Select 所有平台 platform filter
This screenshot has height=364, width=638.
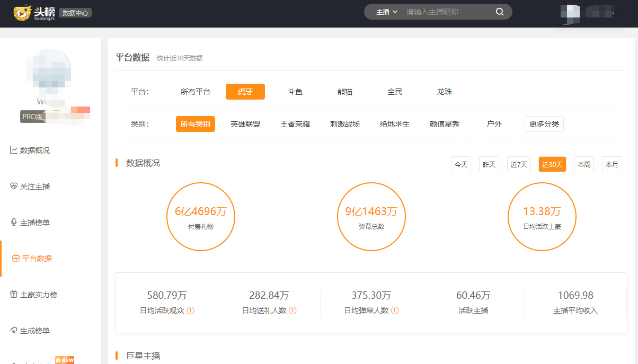(x=196, y=92)
